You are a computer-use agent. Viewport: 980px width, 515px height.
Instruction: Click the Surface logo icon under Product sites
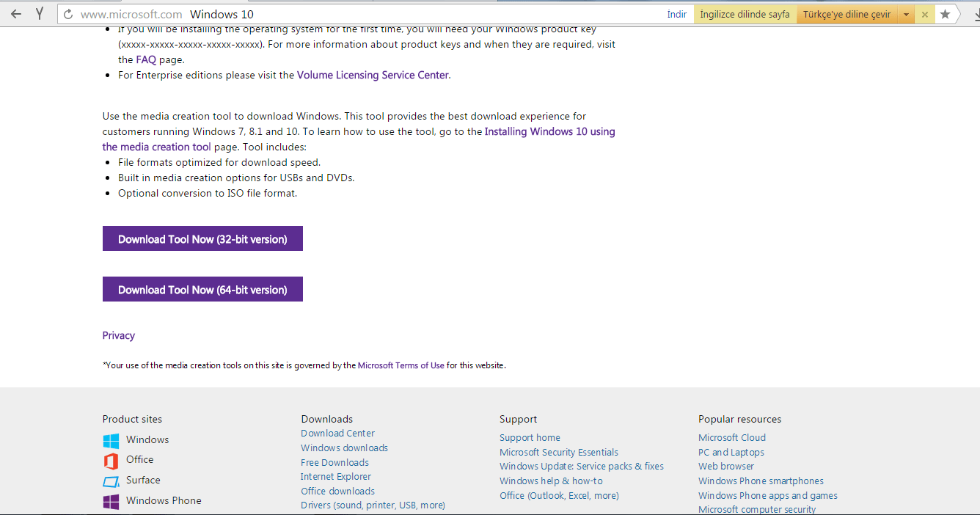pyautogui.click(x=111, y=481)
